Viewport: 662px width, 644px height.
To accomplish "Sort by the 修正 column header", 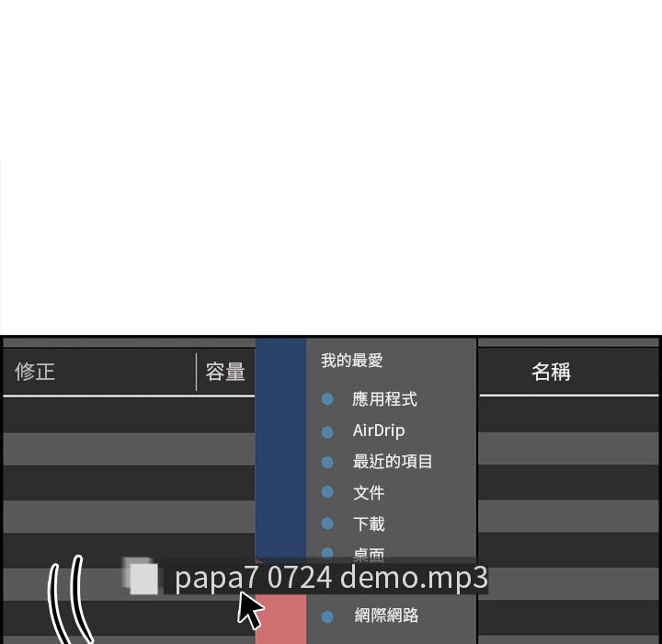I will [35, 372].
